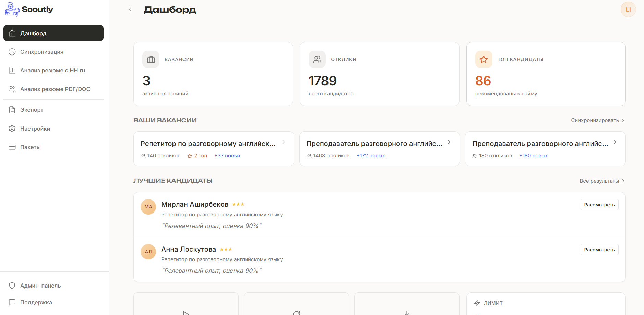The height and width of the screenshot is (315, 644).
Task: Click the Scoutly logo icon
Action: coord(12,10)
